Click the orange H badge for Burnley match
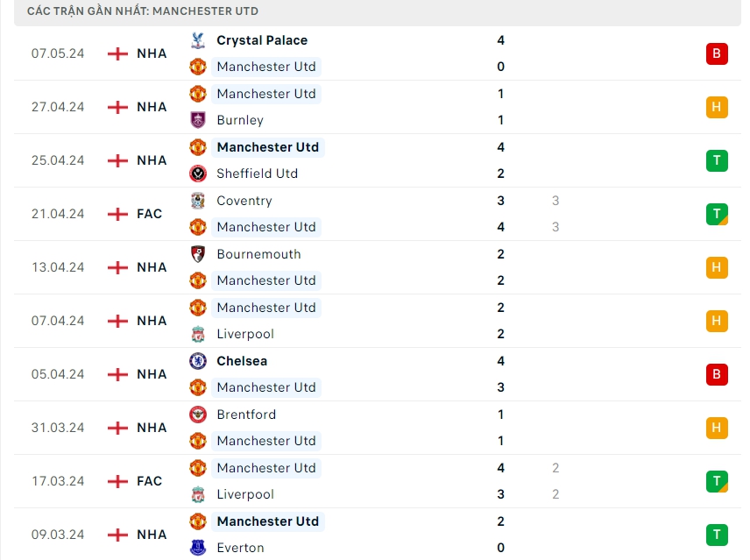Screen dimensions: 750x560 (716, 107)
